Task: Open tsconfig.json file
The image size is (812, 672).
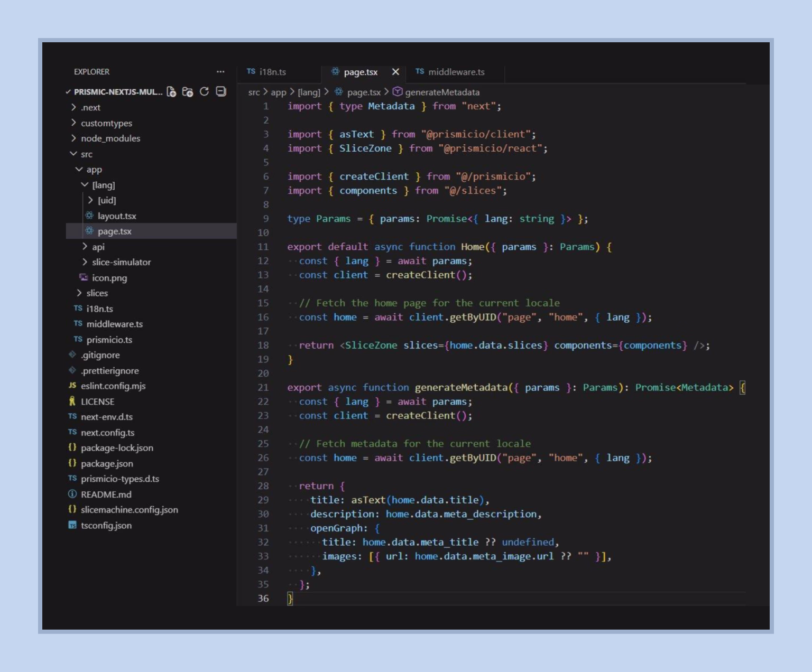Action: click(106, 526)
